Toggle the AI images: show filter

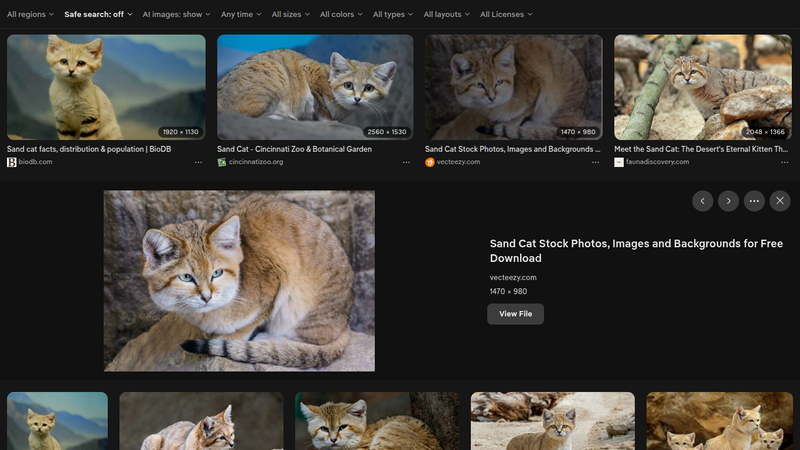click(x=176, y=15)
